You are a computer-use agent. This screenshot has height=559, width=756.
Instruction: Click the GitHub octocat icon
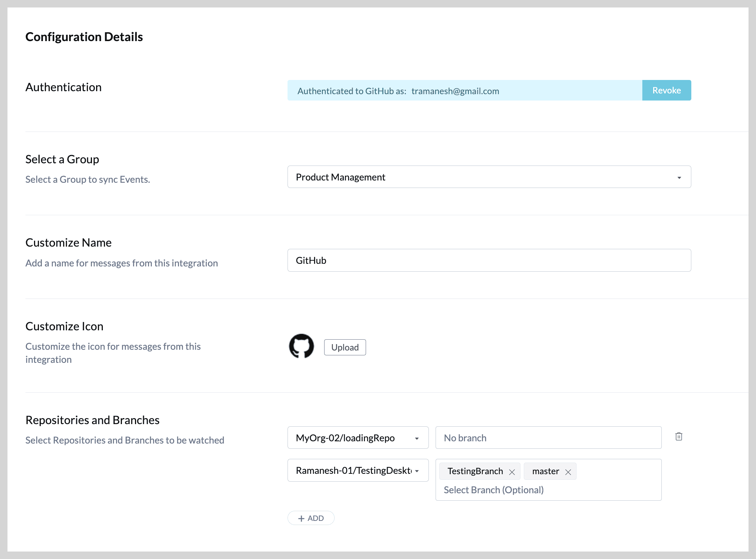pos(301,346)
